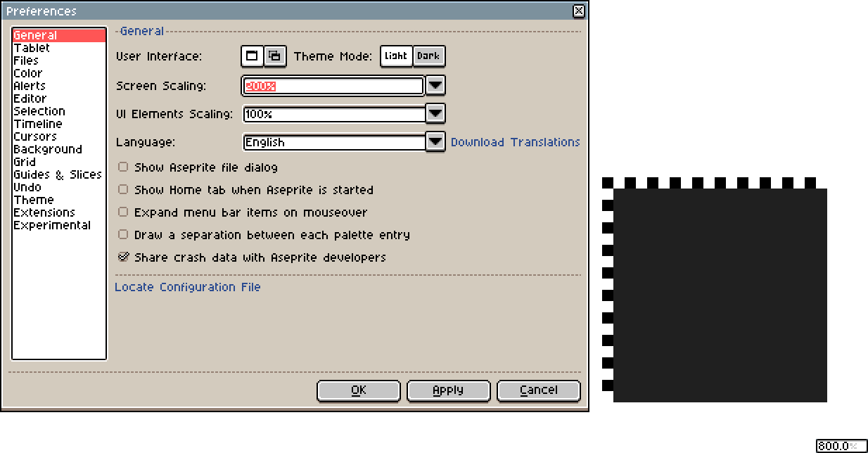Viewport: 868px width, 453px height.
Task: Open the Background section
Action: pos(59,149)
